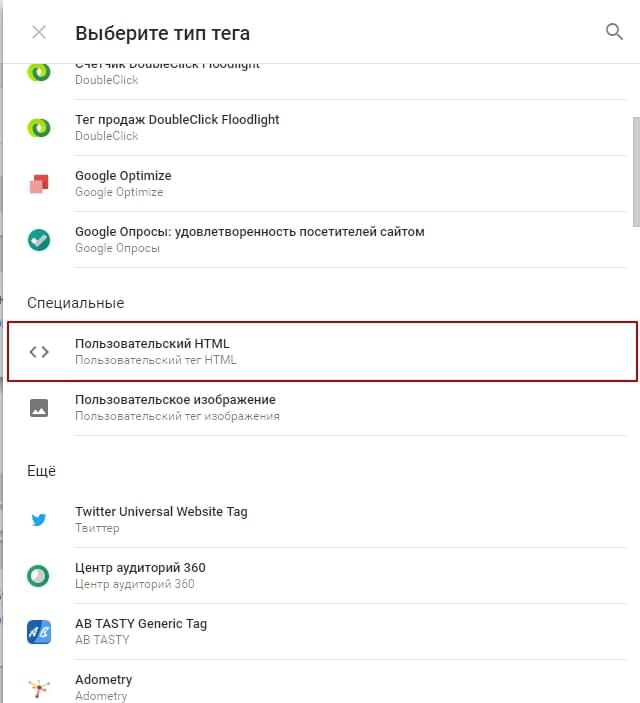
Task: Click the teal Google Опросы checkmark icon
Action: coord(39,240)
